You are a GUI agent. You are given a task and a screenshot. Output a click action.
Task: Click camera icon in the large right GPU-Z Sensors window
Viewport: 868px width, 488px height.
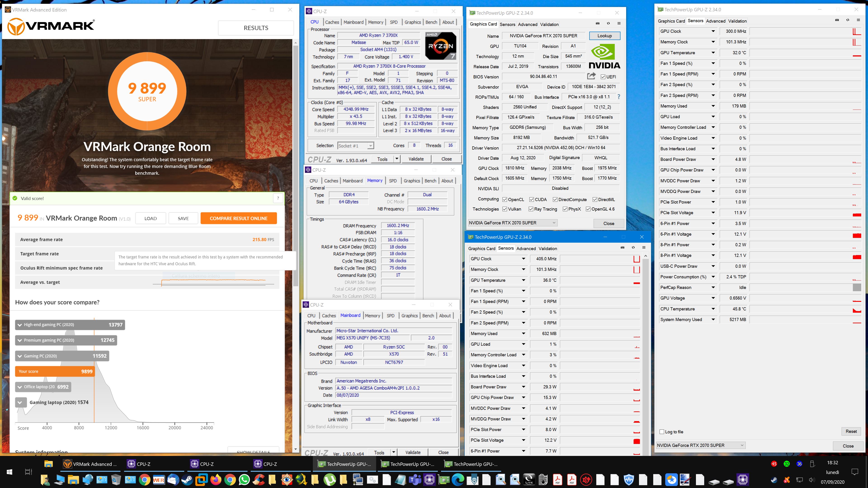(837, 20)
